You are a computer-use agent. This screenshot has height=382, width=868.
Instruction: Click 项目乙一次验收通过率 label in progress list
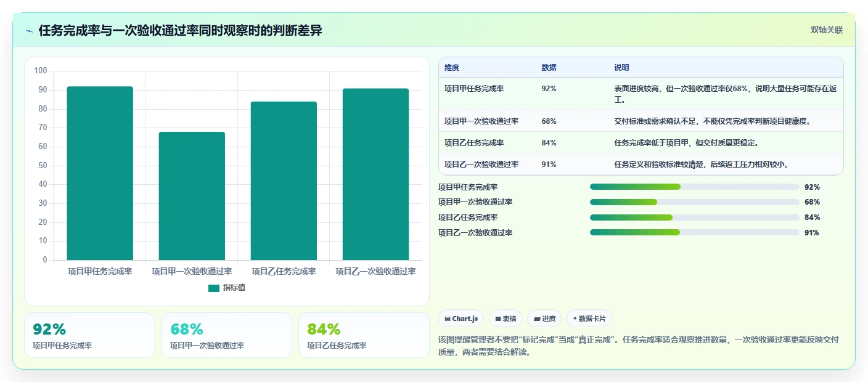475,233
